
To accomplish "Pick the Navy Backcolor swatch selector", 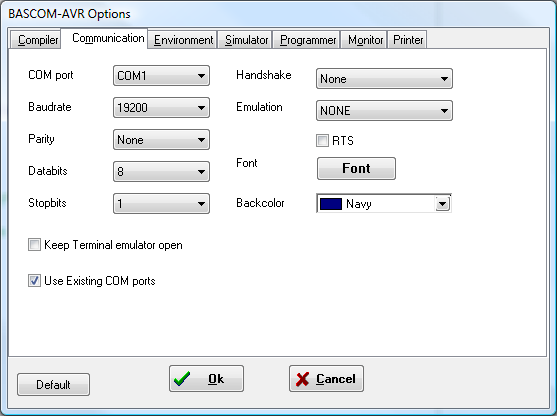I will pos(384,204).
